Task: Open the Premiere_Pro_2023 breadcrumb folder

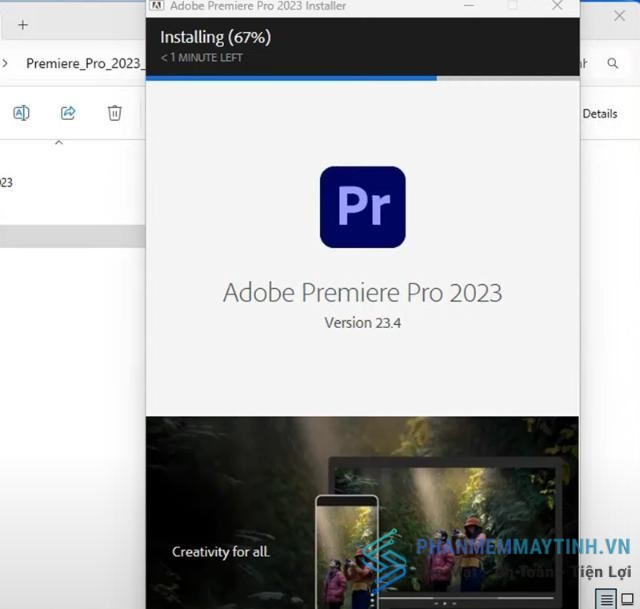Action: tap(85, 63)
